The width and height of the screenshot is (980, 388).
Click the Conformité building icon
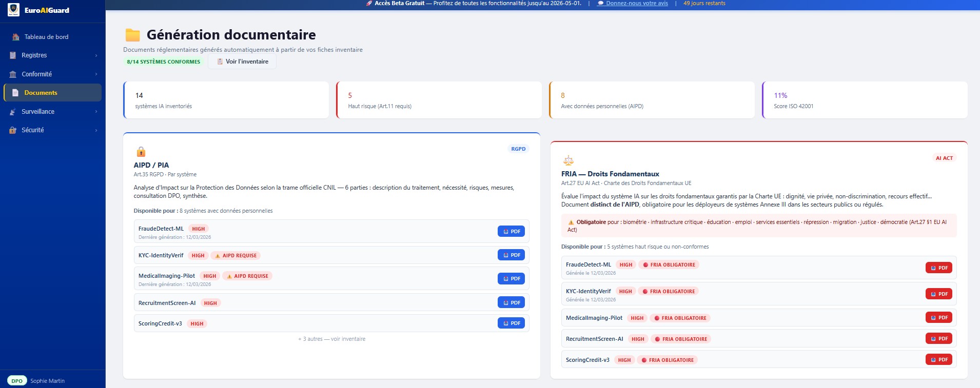coord(13,74)
